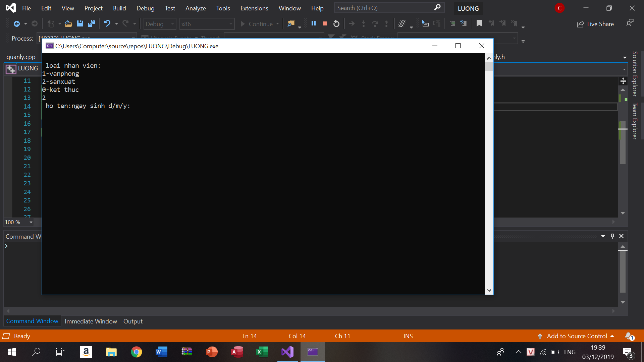Open the Debug configuration dropdown

click(172, 24)
